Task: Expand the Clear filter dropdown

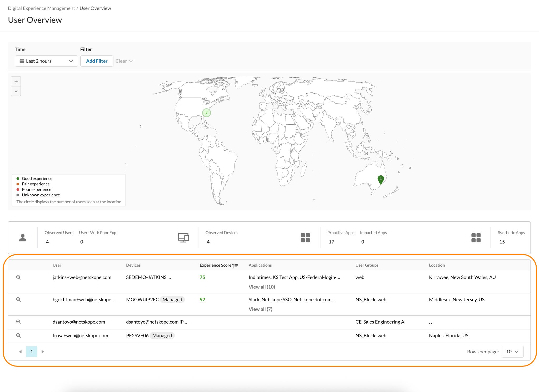Action: [x=124, y=61]
